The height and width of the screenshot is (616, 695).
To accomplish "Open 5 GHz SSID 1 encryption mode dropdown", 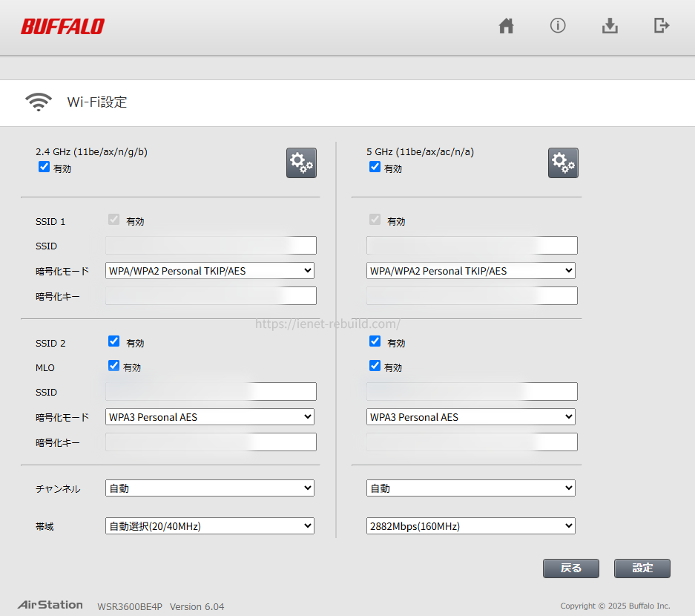I will click(x=471, y=271).
